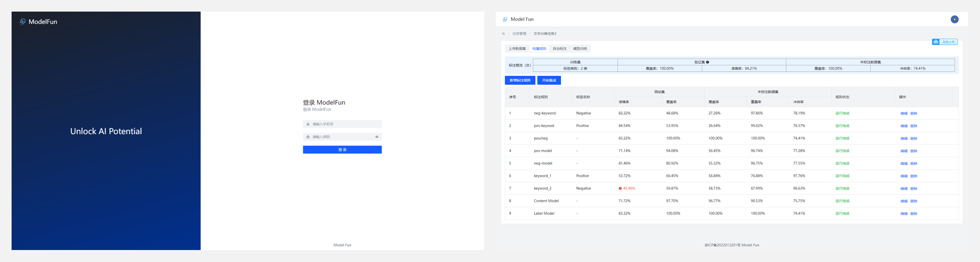The height and width of the screenshot is (262, 980).
Task: Click the Model Fun logo in the dashboard header
Action: (x=518, y=19)
